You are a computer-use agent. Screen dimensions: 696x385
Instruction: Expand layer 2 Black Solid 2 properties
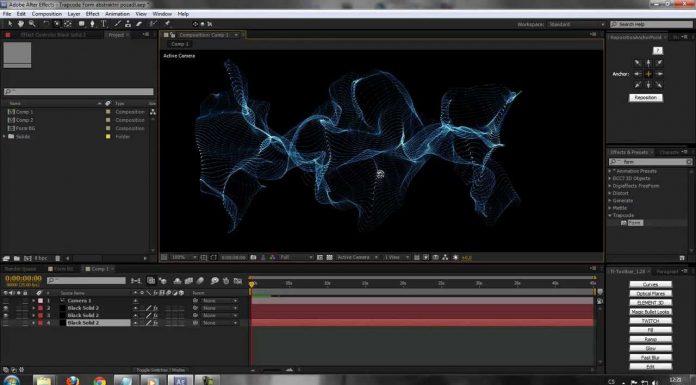click(34, 308)
